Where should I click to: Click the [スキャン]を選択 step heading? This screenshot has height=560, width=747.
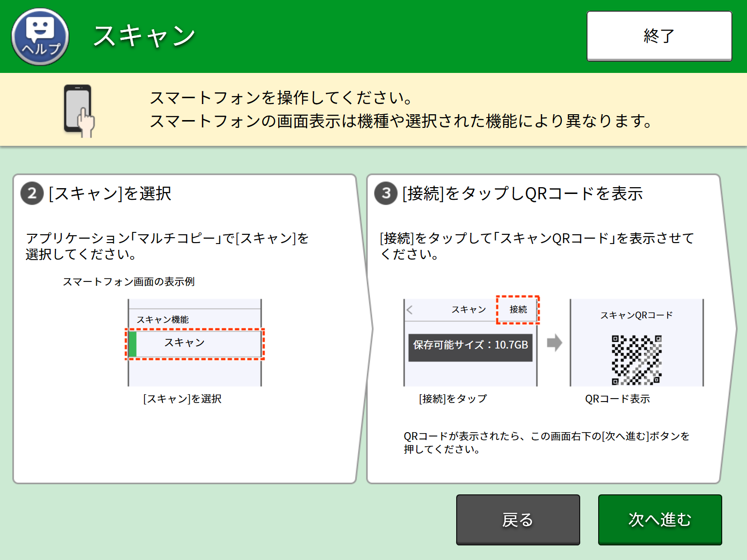tap(110, 193)
